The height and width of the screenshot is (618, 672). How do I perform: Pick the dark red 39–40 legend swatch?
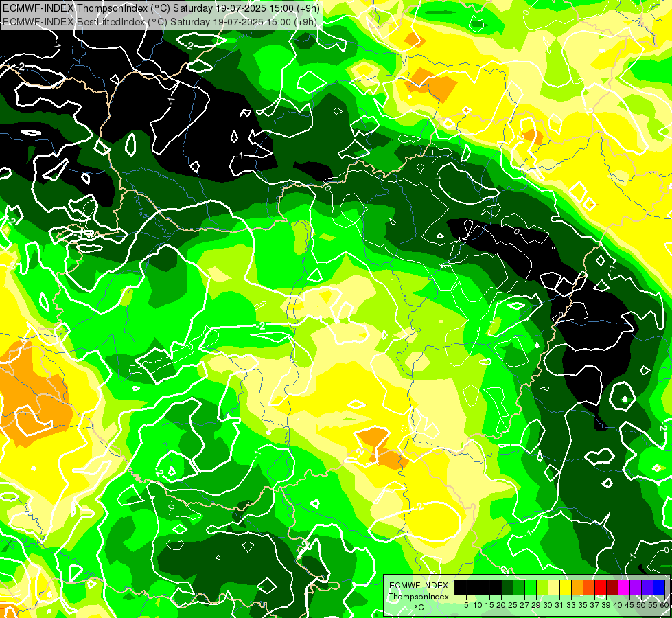pos(612,587)
